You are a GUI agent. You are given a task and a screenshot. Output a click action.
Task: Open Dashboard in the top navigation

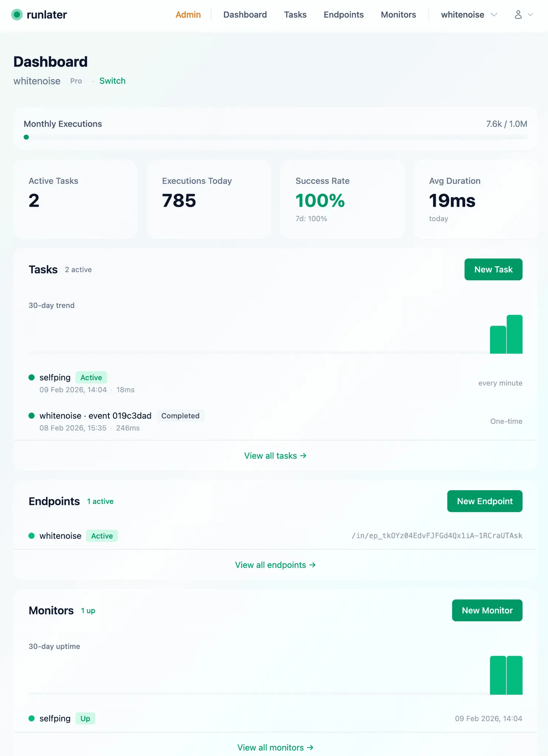pyautogui.click(x=245, y=15)
